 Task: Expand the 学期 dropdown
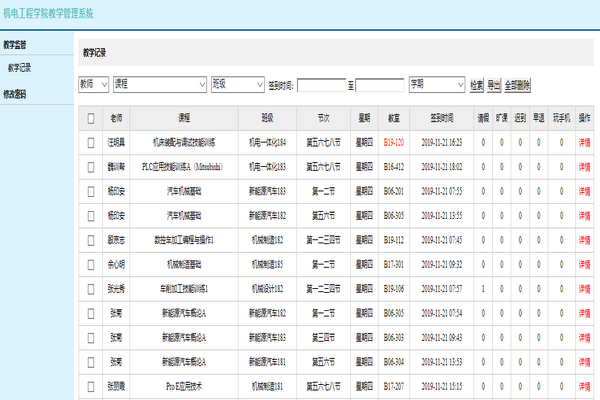[437, 85]
